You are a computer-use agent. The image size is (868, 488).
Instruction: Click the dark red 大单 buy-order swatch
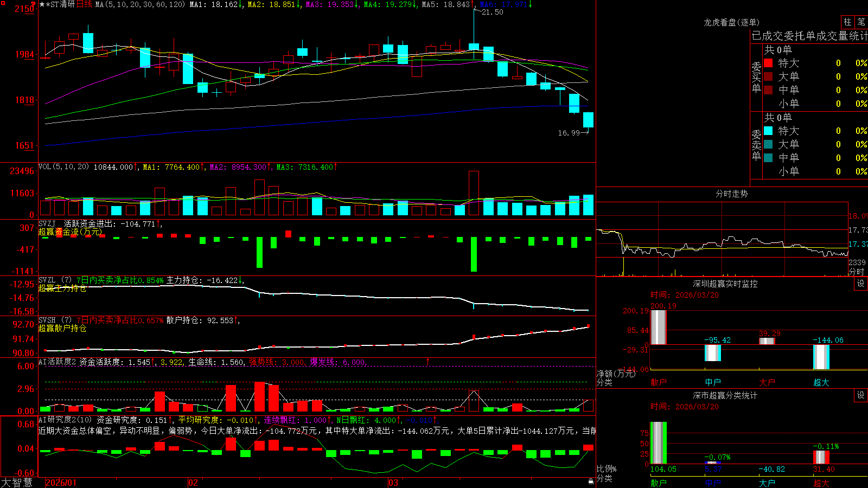point(768,76)
